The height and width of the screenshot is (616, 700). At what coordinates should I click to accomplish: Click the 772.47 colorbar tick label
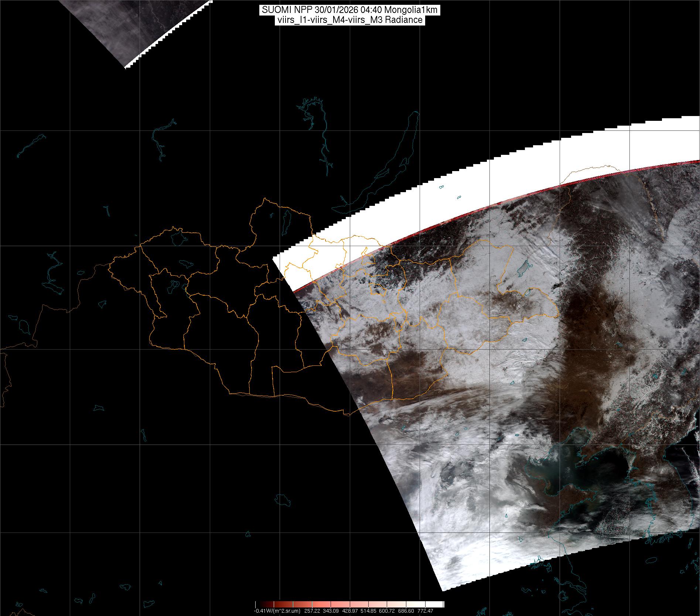pos(425,611)
